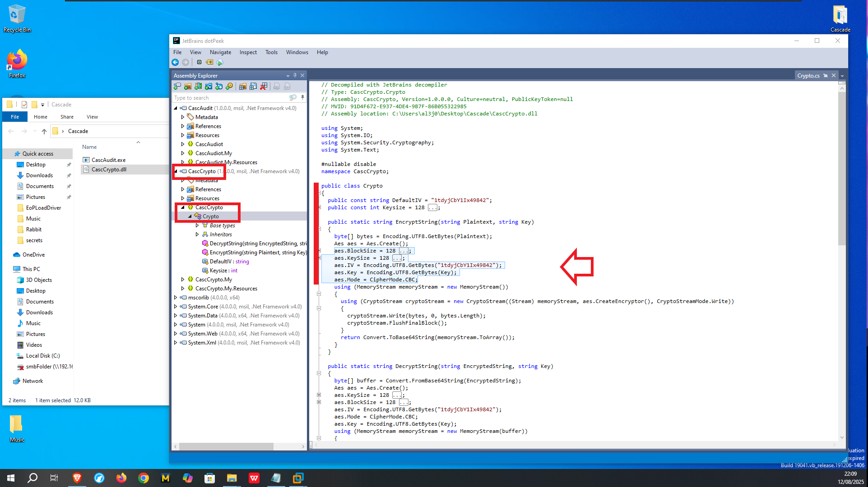
Task: Click the Name column header in Explorer
Action: [89, 147]
